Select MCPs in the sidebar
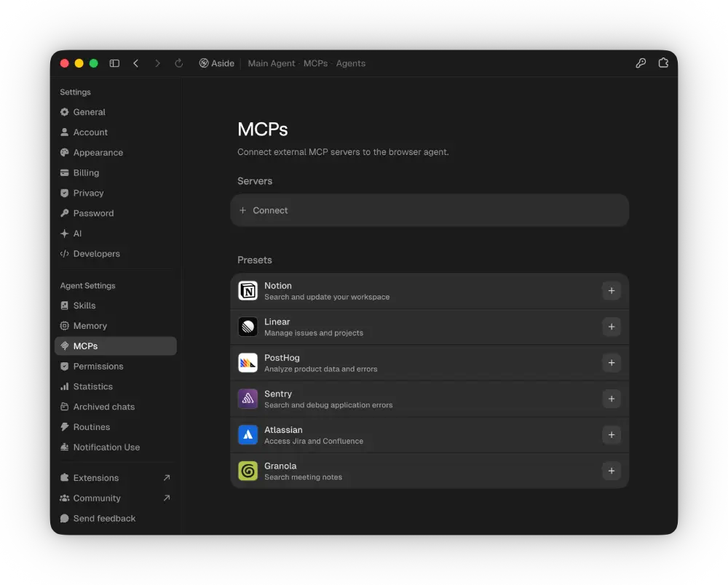 [x=115, y=346]
